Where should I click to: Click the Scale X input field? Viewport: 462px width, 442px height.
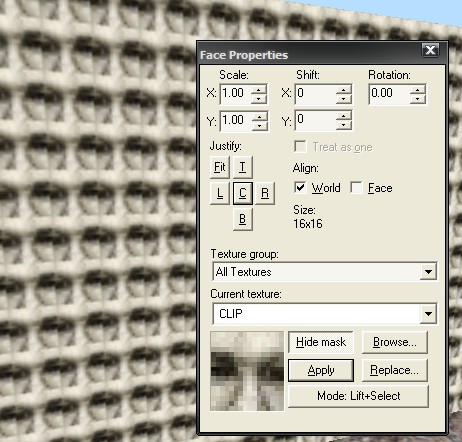235,94
